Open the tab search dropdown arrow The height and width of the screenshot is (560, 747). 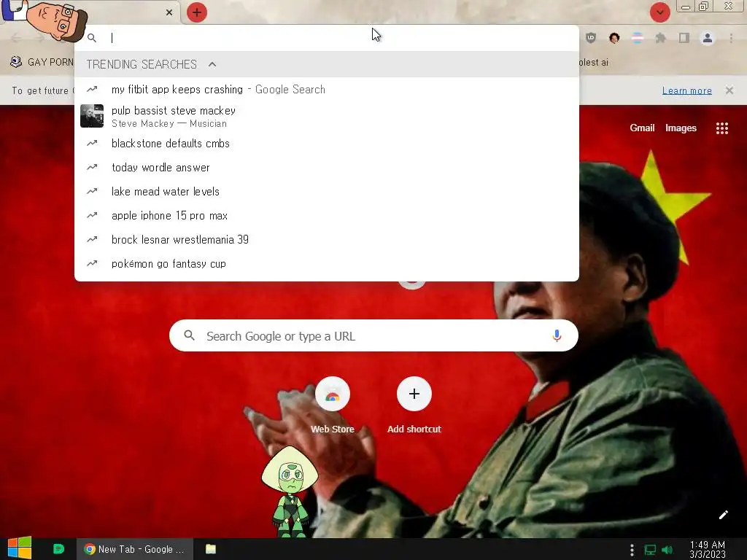coord(659,12)
